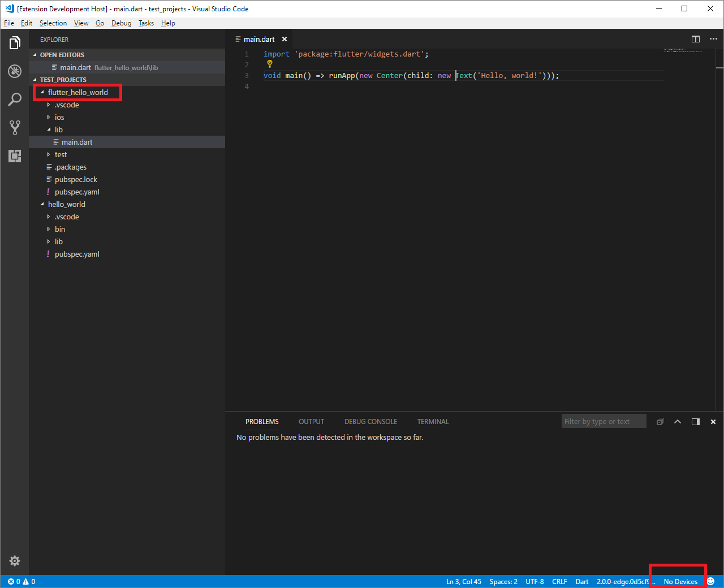
Task: Click the VS Code logo in title bar
Action: click(9, 8)
